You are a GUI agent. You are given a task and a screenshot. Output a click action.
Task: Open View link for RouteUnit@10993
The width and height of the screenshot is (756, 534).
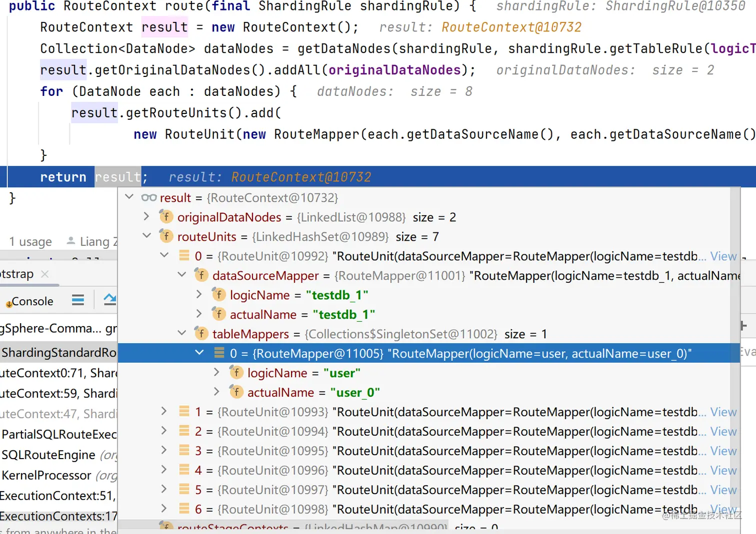click(x=723, y=412)
